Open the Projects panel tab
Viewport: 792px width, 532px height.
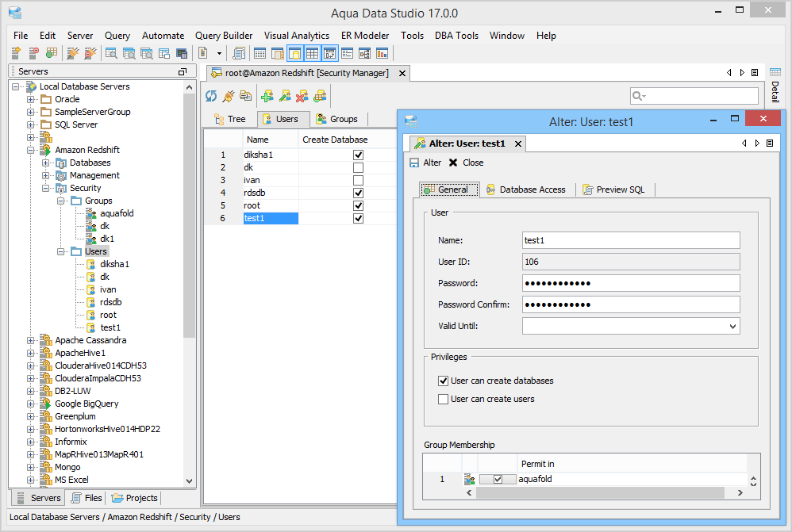click(x=134, y=498)
